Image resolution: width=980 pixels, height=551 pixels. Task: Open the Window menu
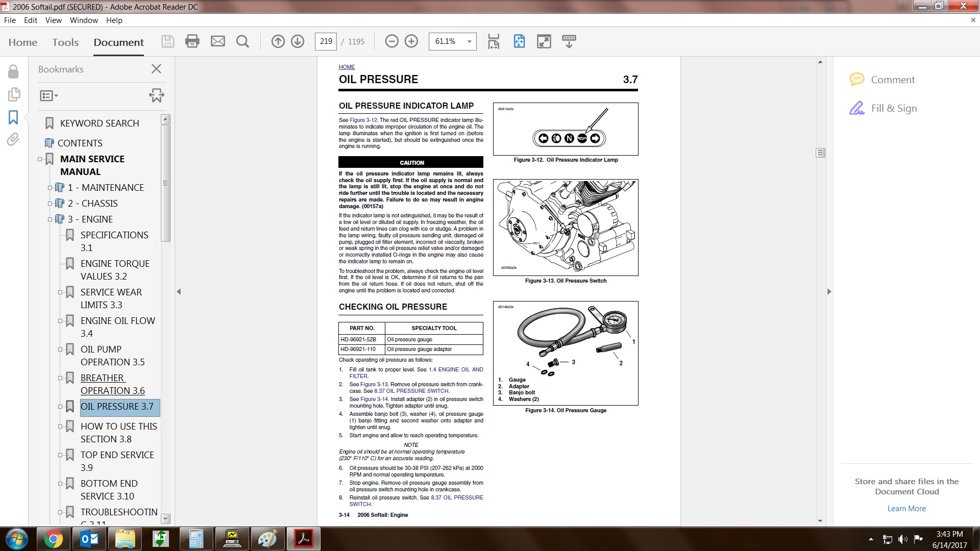tap(84, 20)
